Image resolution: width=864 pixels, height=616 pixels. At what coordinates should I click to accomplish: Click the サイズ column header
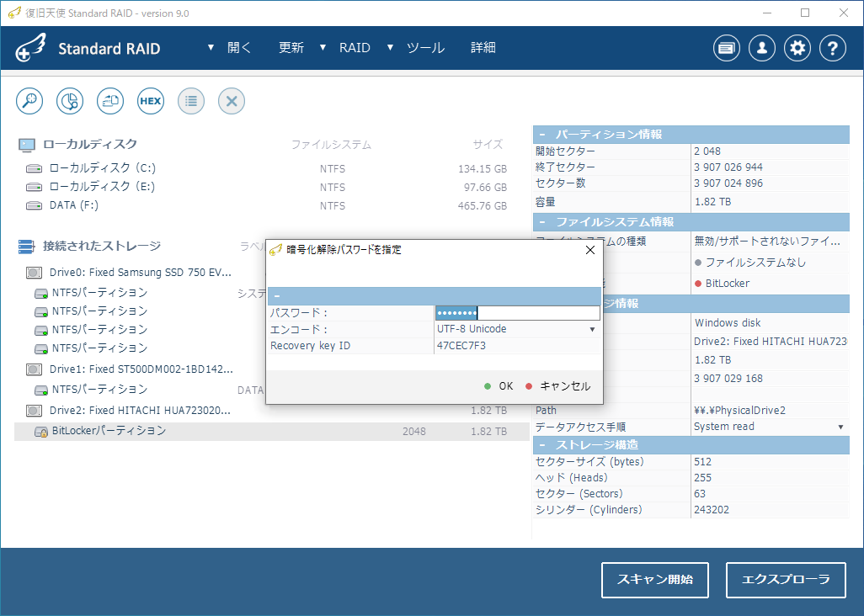tap(488, 145)
